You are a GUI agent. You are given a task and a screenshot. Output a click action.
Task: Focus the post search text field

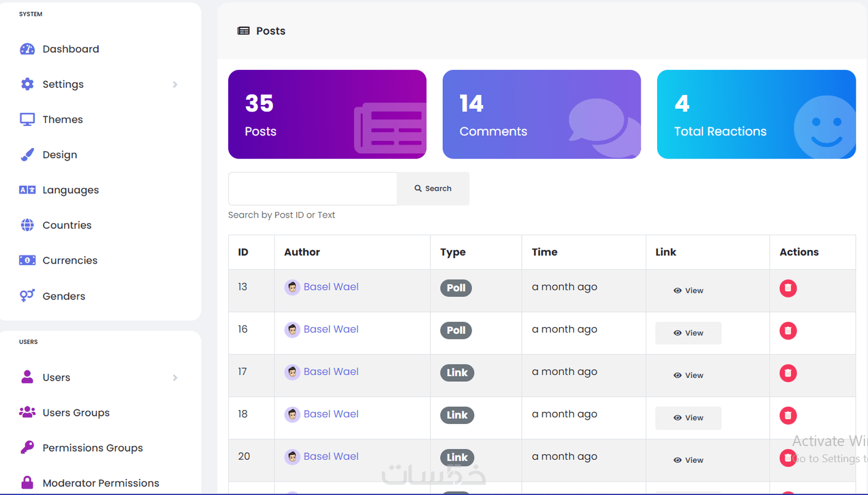[312, 189]
